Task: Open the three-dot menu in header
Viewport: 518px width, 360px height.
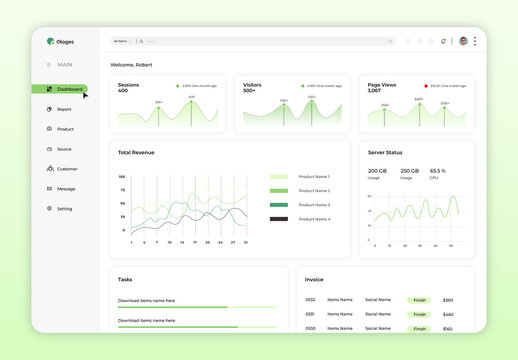Action: pyautogui.click(x=475, y=41)
